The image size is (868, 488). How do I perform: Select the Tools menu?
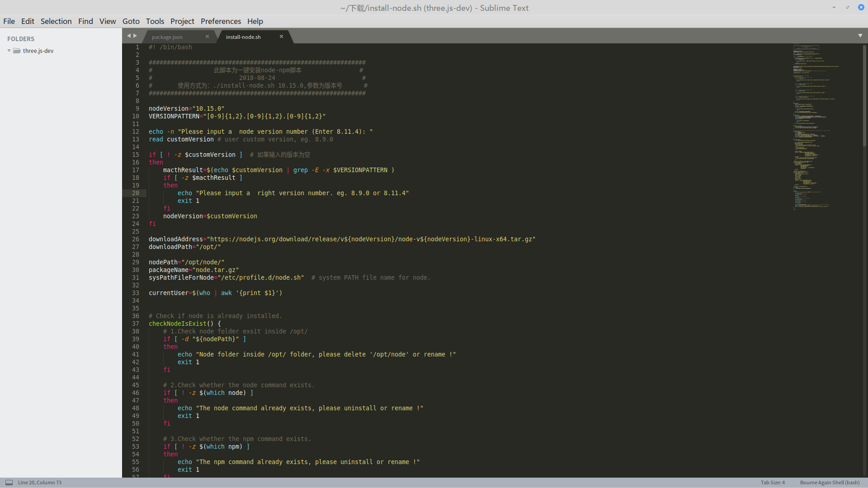click(155, 21)
